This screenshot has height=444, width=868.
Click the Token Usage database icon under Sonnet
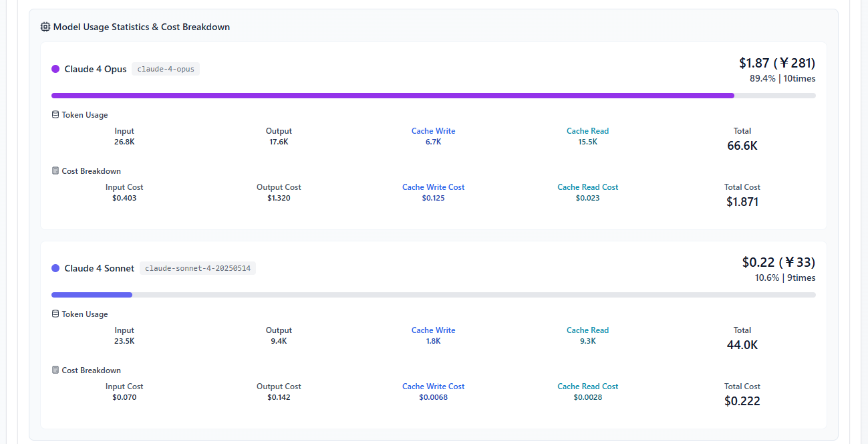[x=55, y=314]
